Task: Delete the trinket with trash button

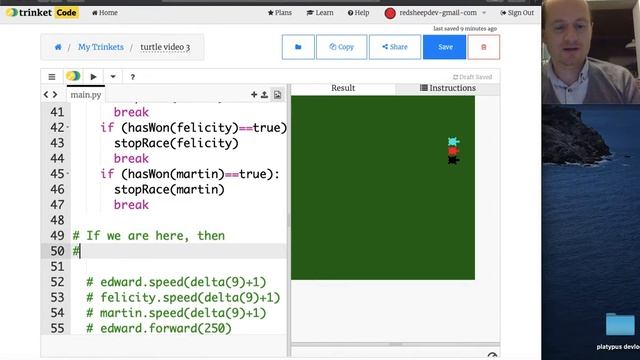Action: 484,47
